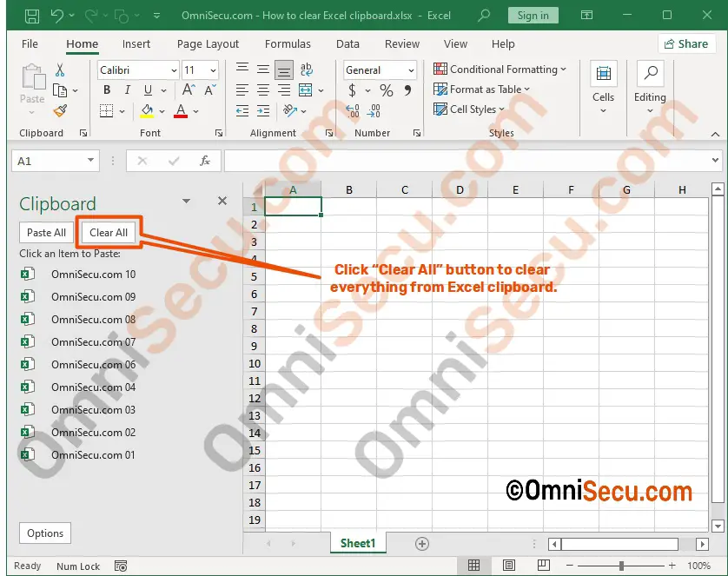728x576 pixels.
Task: Click Decrease Indent icon
Action: (x=242, y=111)
